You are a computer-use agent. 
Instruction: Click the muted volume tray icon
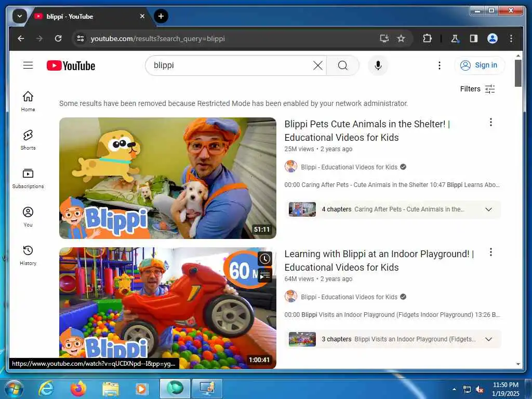point(480,390)
